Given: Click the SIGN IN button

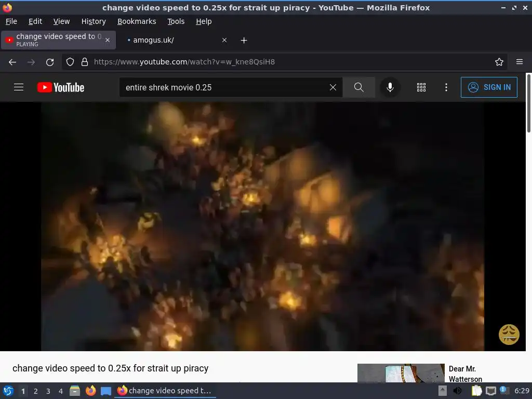Looking at the screenshot, I should click(x=489, y=87).
